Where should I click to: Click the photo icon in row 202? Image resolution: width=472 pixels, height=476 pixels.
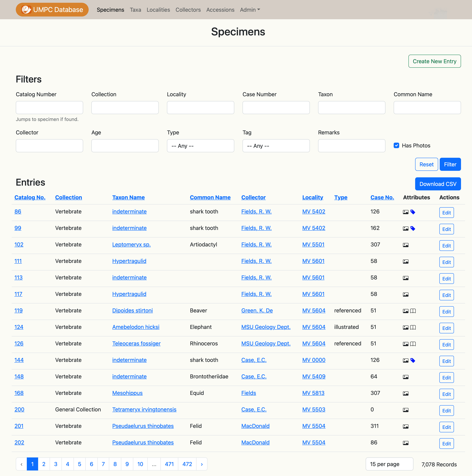pyautogui.click(x=406, y=443)
